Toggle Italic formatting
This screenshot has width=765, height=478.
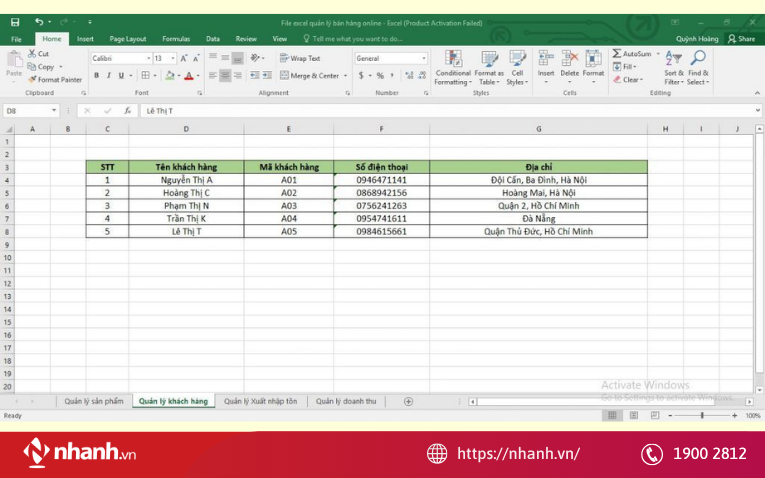[109, 75]
